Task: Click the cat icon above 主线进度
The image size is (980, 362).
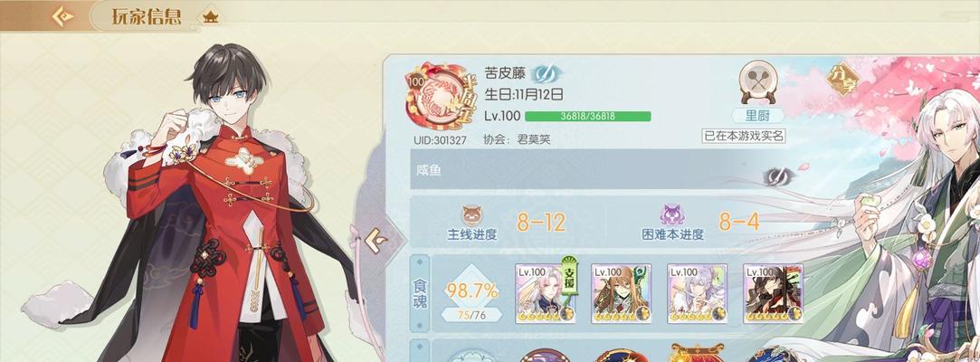Action: pos(471,215)
